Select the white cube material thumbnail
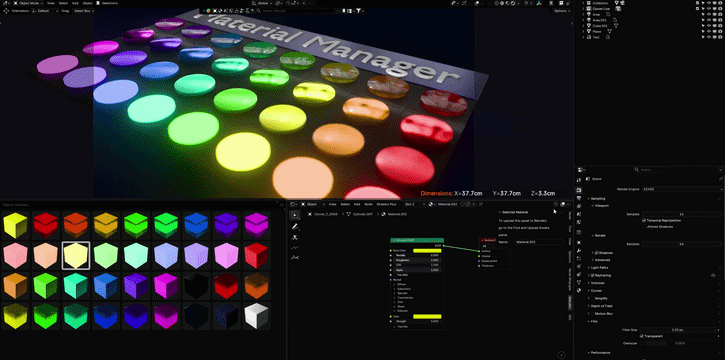Image resolution: width=725 pixels, height=360 pixels. click(x=256, y=316)
